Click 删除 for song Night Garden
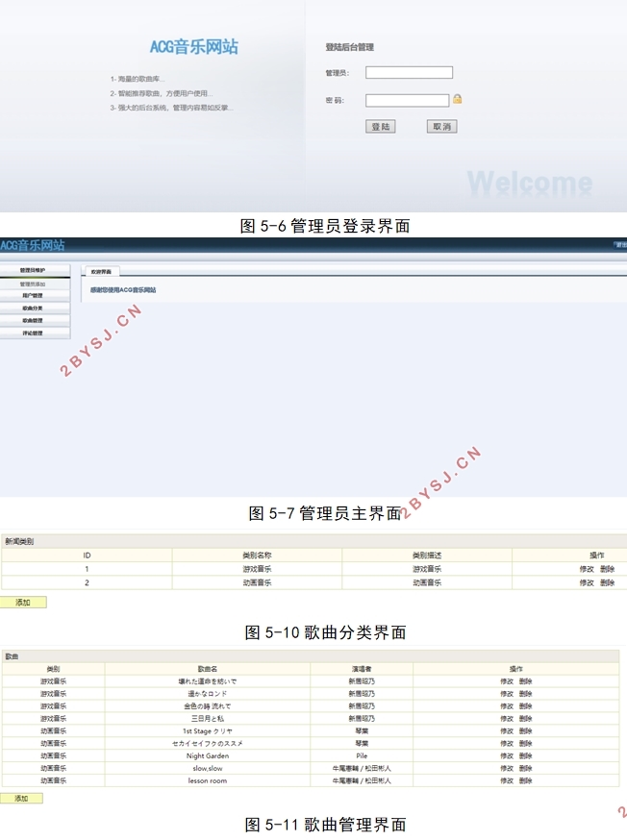 coord(526,755)
